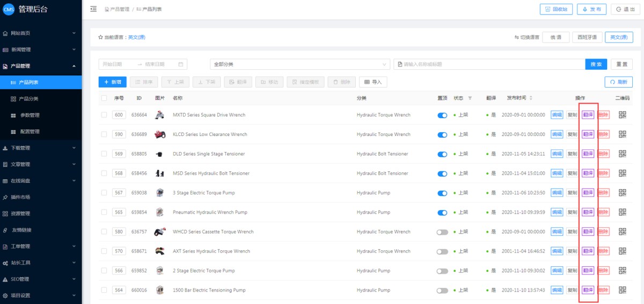The width and height of the screenshot is (644, 304).
Task: Click the status column filter icon
Action: click(470, 98)
